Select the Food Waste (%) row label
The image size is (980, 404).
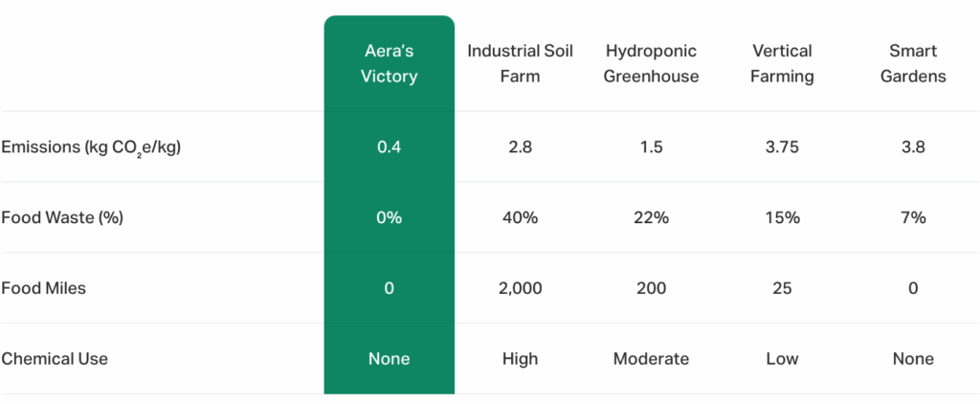click(x=62, y=217)
